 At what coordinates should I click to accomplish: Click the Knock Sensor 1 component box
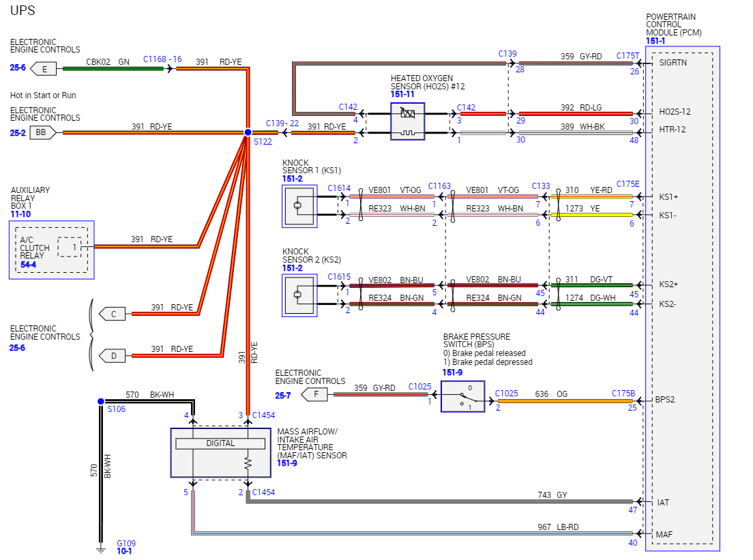point(299,207)
